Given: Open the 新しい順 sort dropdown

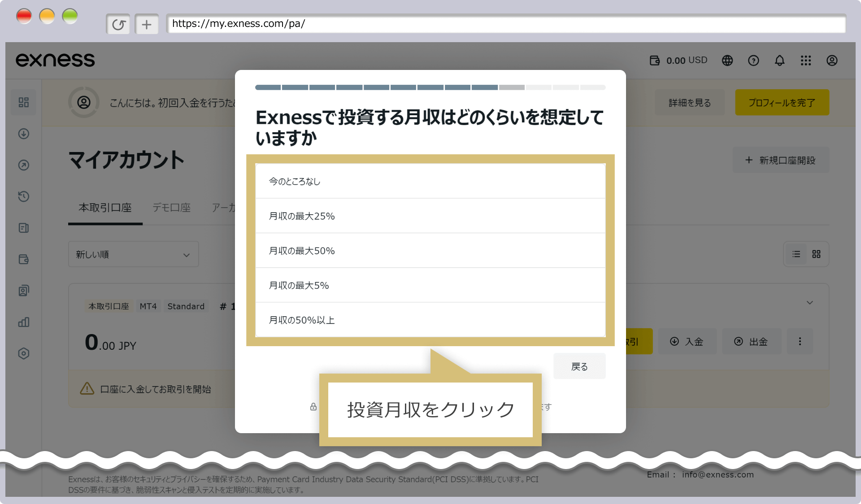Looking at the screenshot, I should point(134,254).
